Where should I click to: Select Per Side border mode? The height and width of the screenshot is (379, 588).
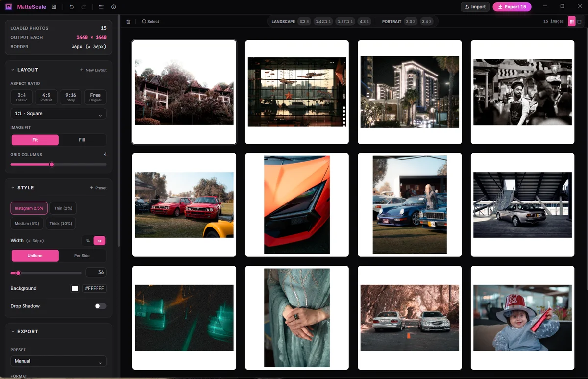coord(82,255)
